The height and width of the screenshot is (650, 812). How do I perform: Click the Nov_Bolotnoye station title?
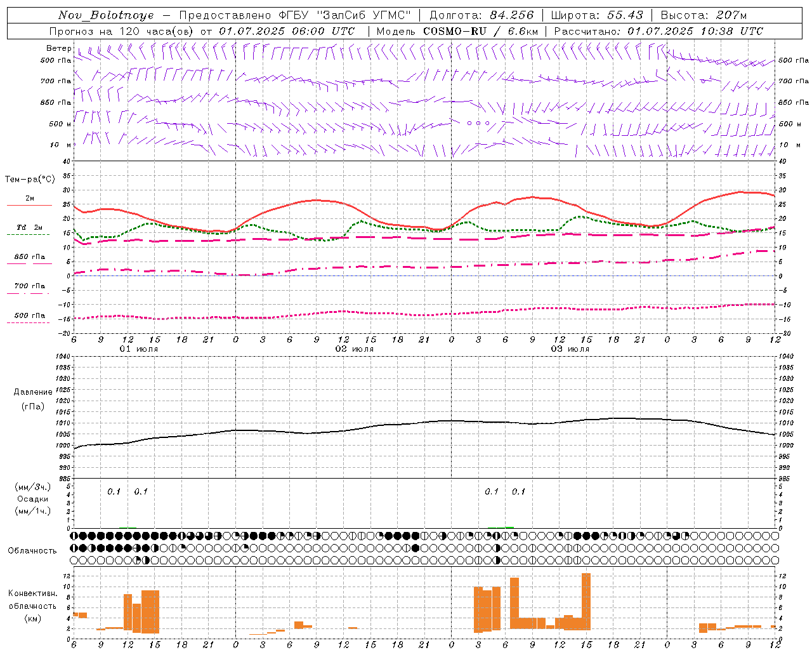click(106, 15)
